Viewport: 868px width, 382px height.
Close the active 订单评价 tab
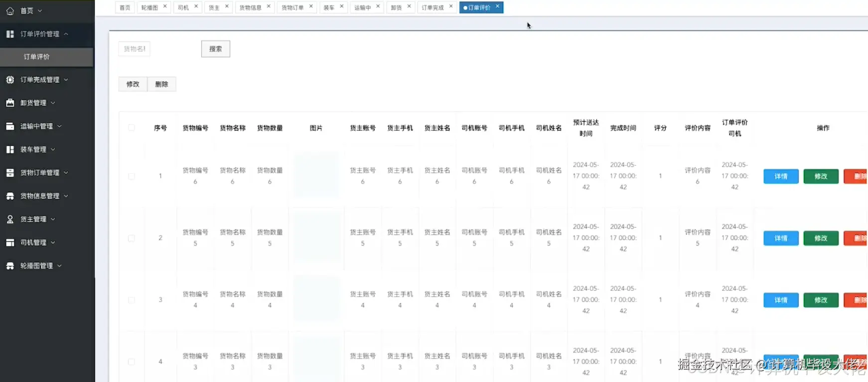coord(497,6)
